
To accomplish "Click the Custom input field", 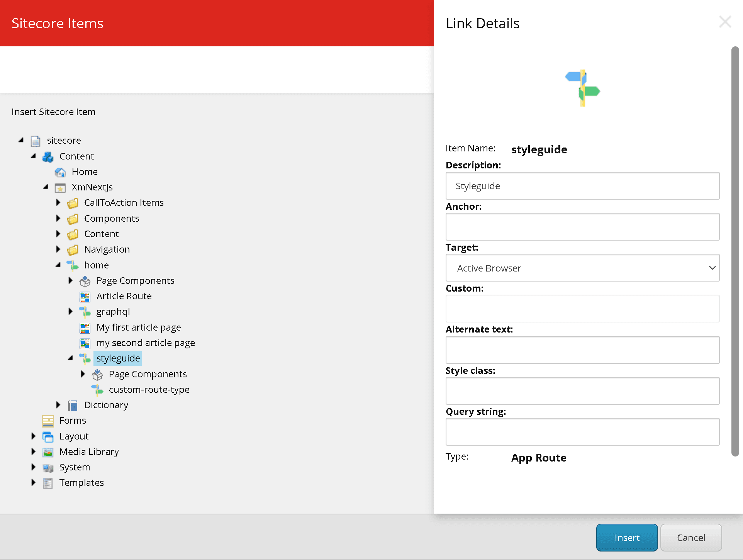I will pos(582,309).
